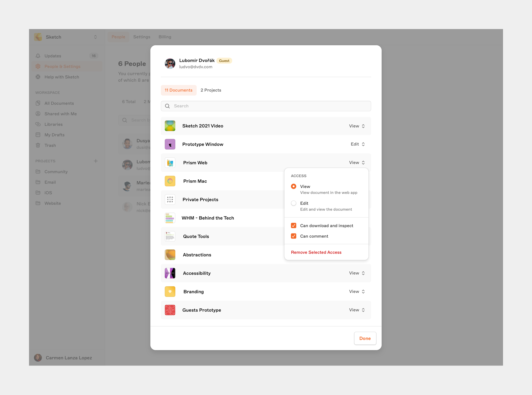Open Edit access dropdown for Prototype Window
The height and width of the screenshot is (395, 532).
coord(358,144)
